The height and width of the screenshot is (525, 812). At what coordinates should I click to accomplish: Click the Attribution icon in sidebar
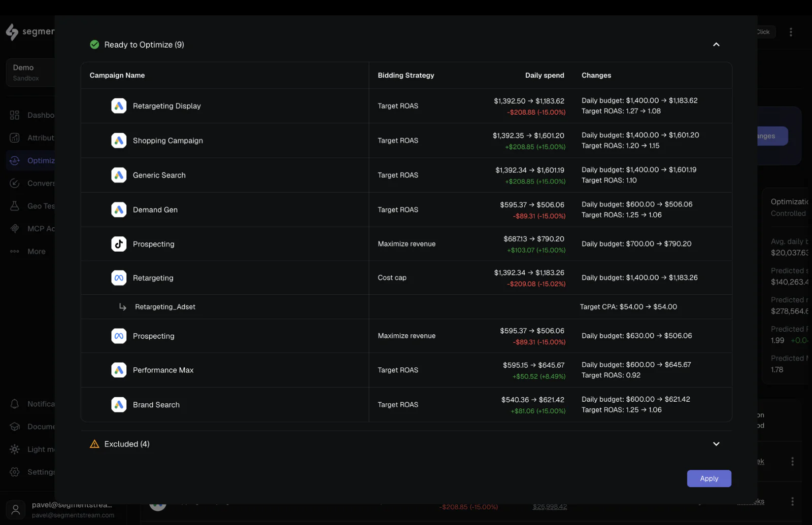pos(15,138)
